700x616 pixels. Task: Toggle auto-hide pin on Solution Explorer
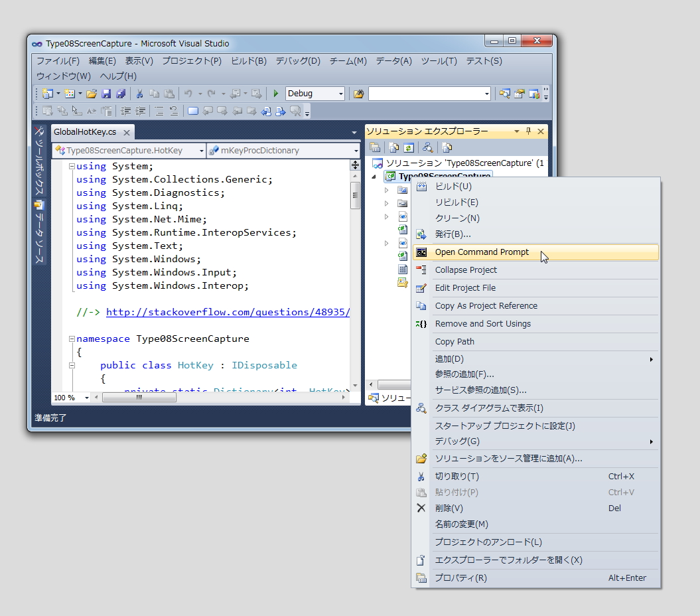coord(527,131)
